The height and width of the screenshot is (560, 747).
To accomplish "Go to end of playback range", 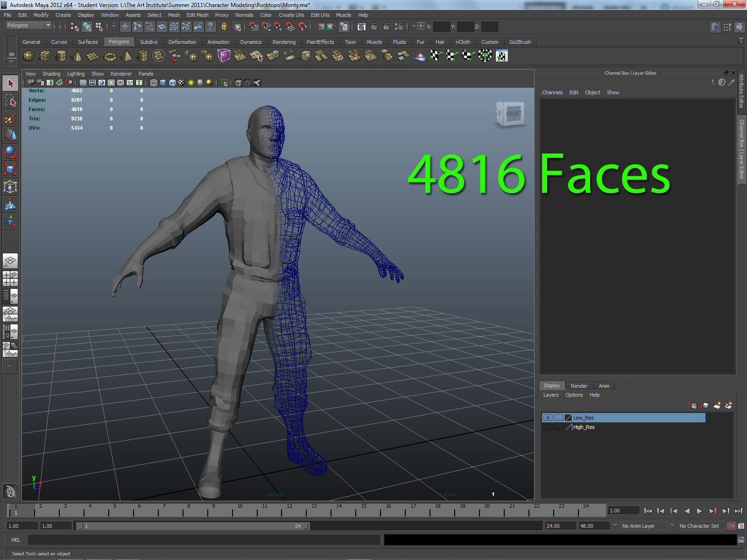I will 739,511.
